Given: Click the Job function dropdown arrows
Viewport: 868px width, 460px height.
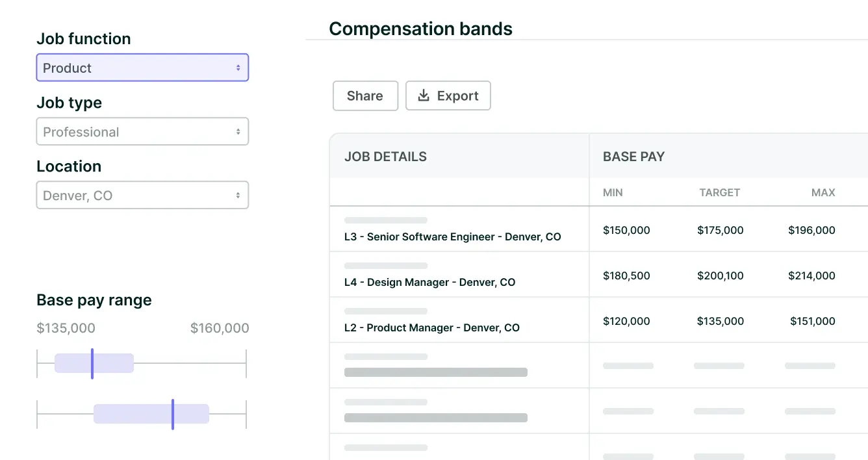Looking at the screenshot, I should [x=238, y=68].
